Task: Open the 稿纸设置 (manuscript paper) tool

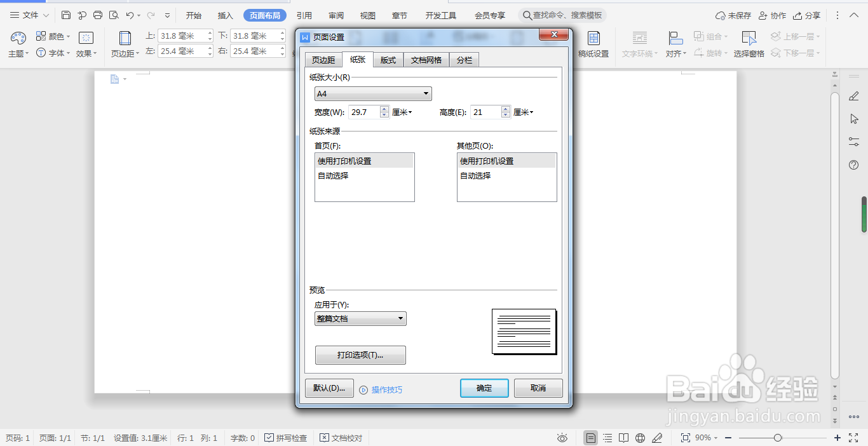Action: tap(593, 44)
